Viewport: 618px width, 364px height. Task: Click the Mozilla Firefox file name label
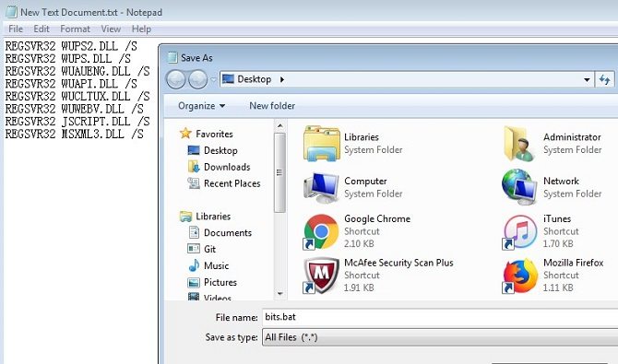pos(574,263)
